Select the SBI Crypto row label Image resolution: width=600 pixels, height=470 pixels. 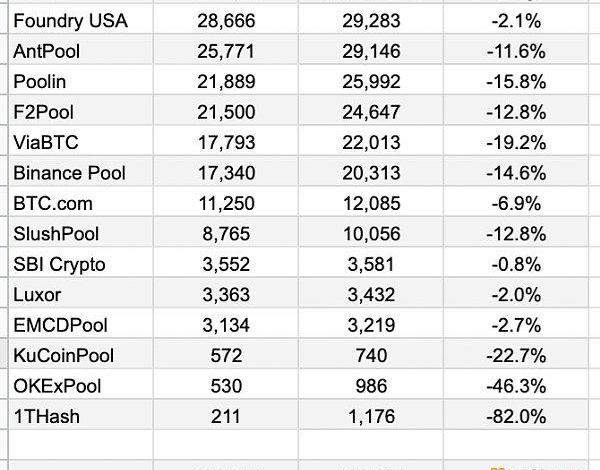pyautogui.click(x=81, y=264)
